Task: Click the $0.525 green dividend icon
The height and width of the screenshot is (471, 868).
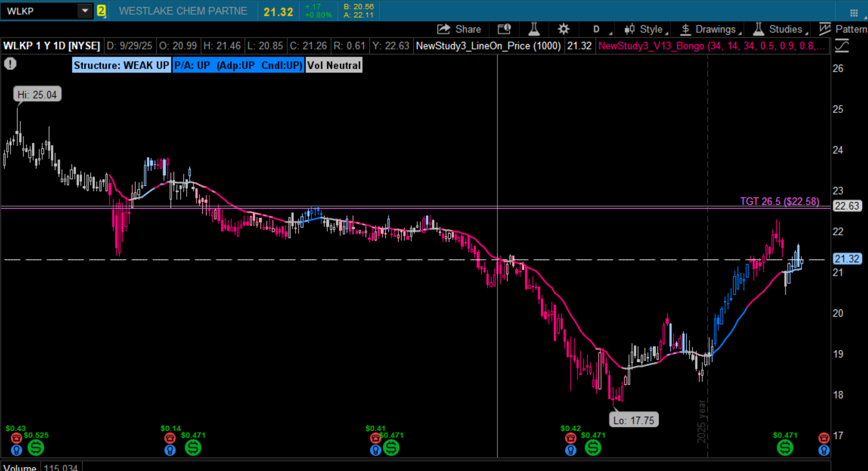Action: (x=35, y=448)
